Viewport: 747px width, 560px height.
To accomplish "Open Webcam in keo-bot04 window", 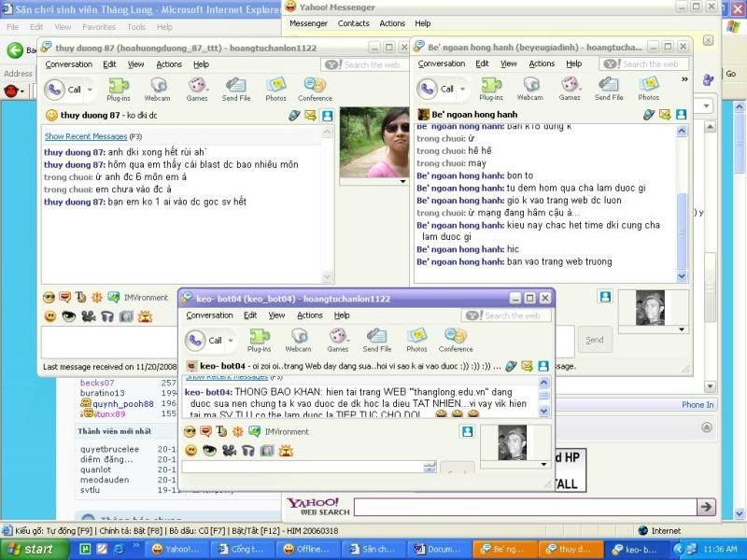I will pyautogui.click(x=298, y=340).
